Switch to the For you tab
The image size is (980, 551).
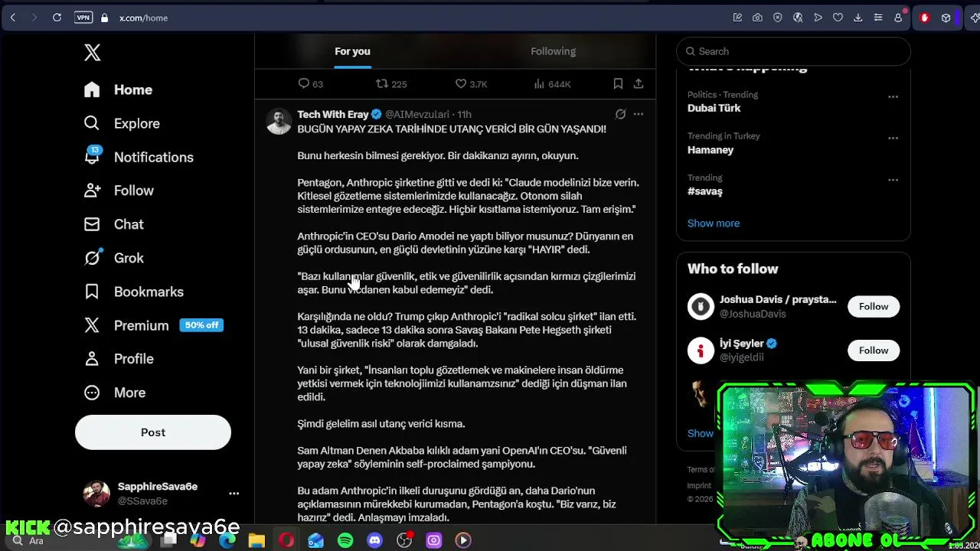pyautogui.click(x=352, y=51)
